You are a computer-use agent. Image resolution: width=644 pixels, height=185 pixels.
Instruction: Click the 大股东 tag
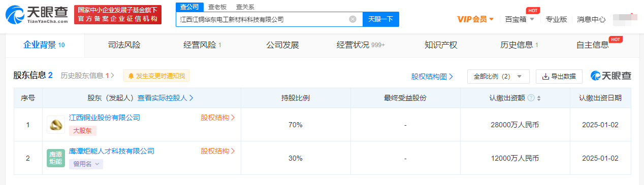(x=83, y=131)
